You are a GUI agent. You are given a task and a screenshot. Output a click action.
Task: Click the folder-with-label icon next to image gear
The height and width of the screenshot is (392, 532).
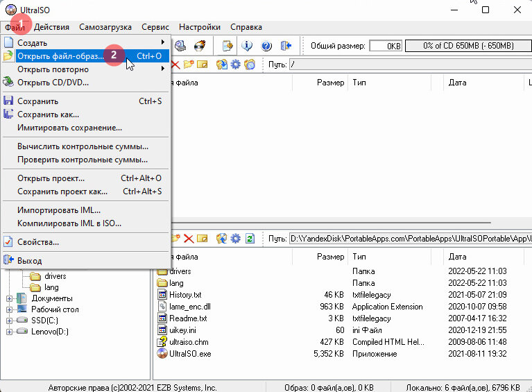(250, 65)
